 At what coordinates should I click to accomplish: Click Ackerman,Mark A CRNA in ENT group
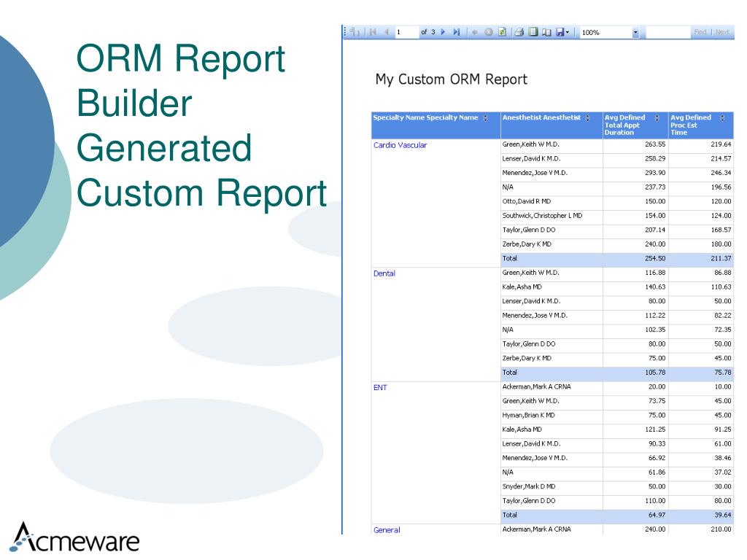coord(536,386)
